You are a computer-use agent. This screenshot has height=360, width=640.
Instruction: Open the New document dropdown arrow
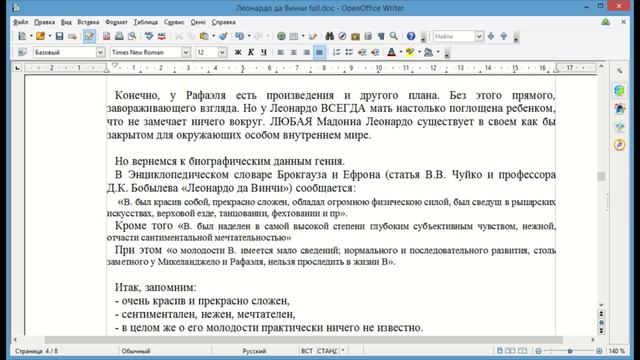click(x=31, y=36)
